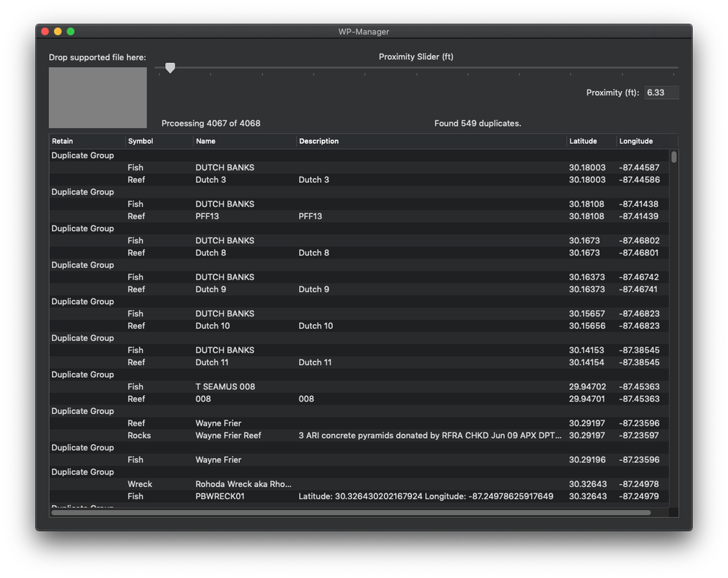
Task: Sort by the Name column header
Action: click(245, 141)
